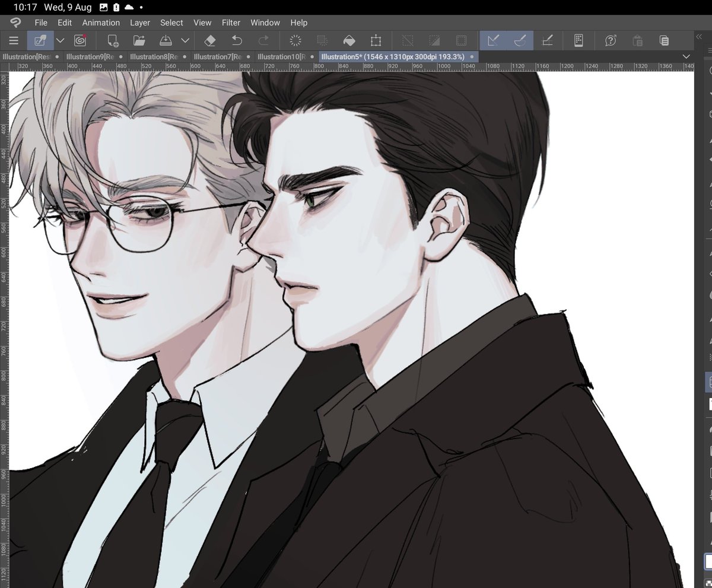
Task: Open the Clip Studio logo menu
Action: (15, 23)
